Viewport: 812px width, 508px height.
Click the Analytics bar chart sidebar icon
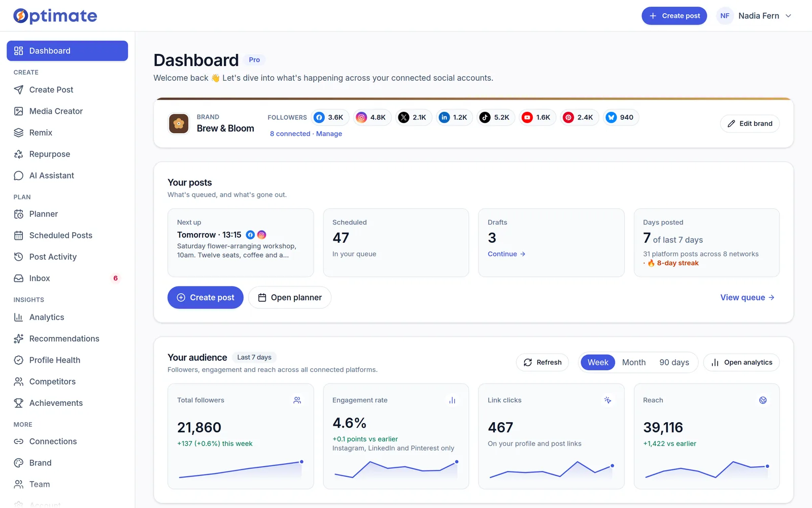coord(19,317)
